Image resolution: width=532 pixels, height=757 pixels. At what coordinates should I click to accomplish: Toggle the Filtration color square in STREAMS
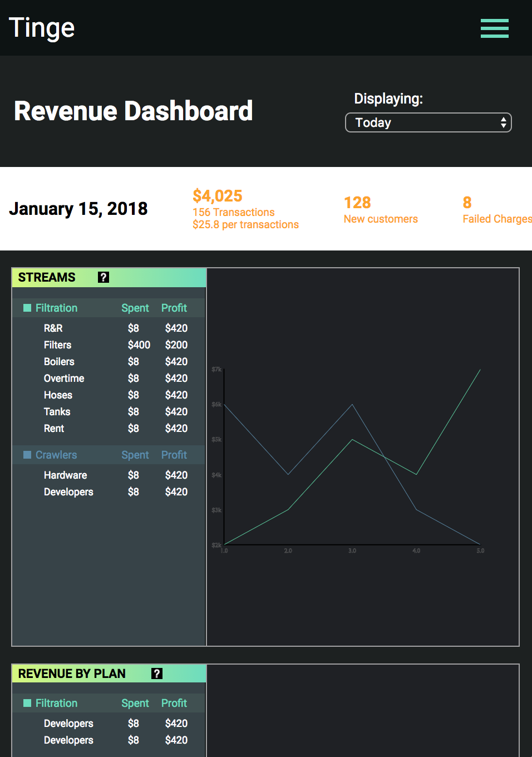pos(27,308)
